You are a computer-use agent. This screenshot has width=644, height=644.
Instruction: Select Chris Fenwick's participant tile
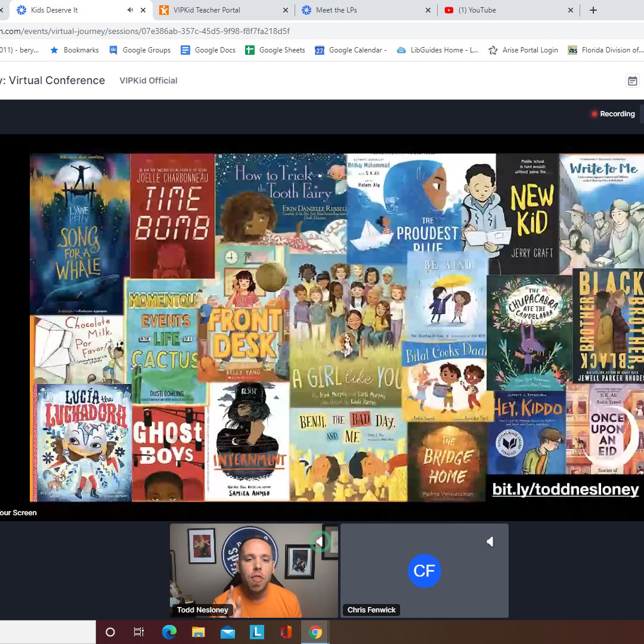point(425,570)
